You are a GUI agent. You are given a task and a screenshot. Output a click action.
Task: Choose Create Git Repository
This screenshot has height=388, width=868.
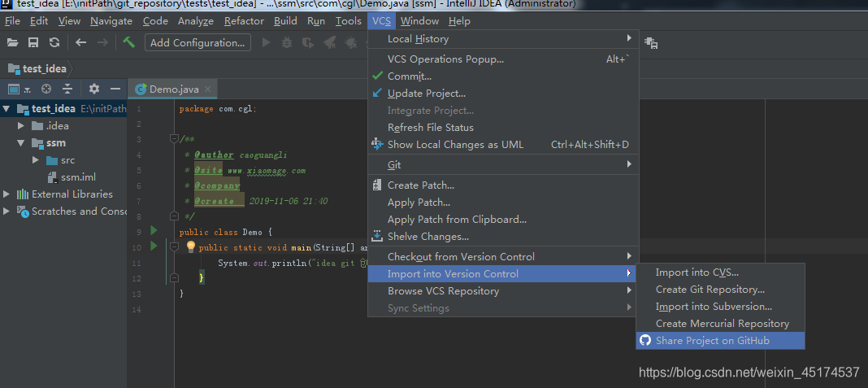point(720,290)
